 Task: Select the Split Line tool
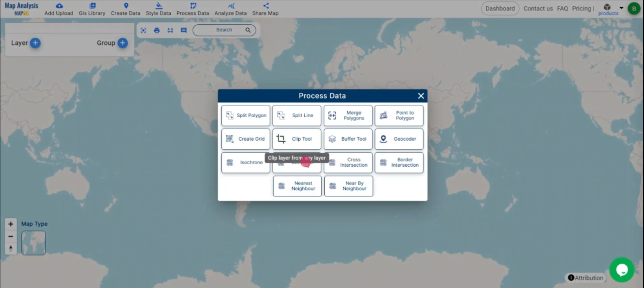tap(297, 116)
